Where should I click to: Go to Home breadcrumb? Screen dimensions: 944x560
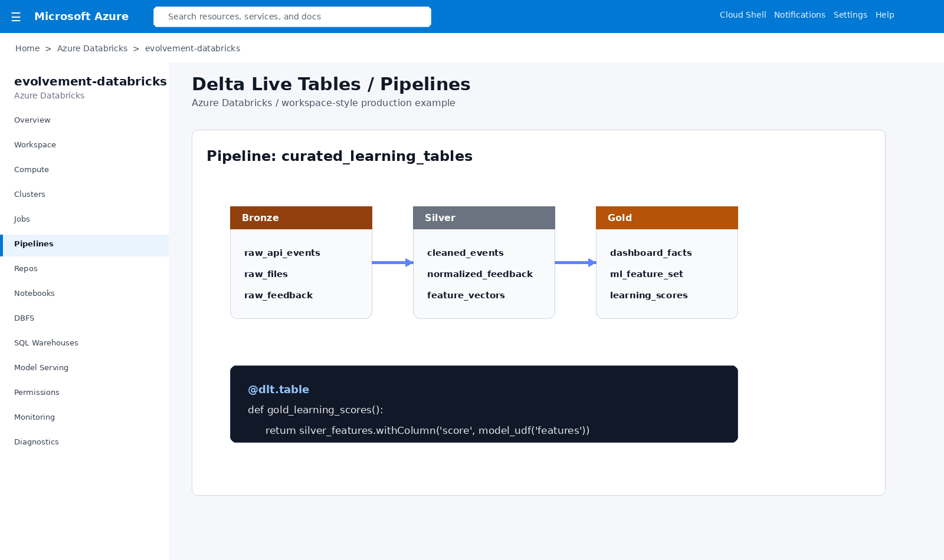[28, 48]
